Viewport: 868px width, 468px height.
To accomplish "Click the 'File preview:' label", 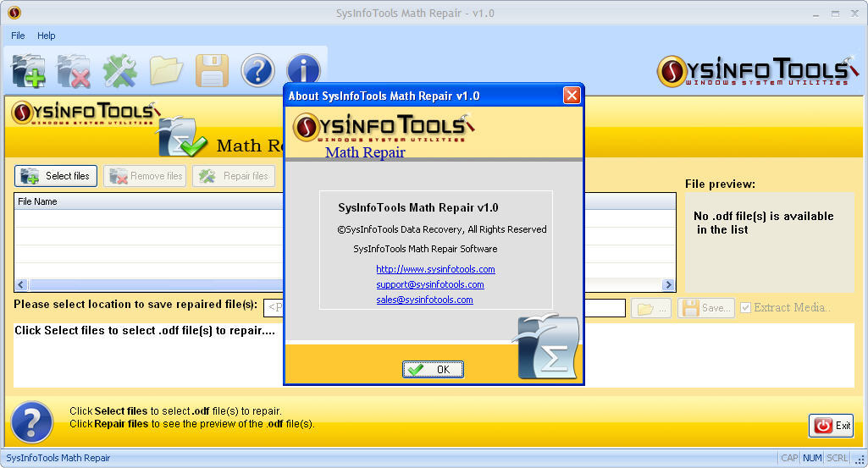I will [x=720, y=184].
